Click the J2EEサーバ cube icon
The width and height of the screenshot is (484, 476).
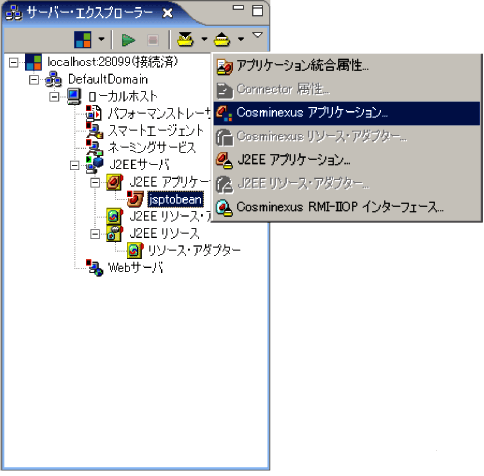[x=94, y=165]
